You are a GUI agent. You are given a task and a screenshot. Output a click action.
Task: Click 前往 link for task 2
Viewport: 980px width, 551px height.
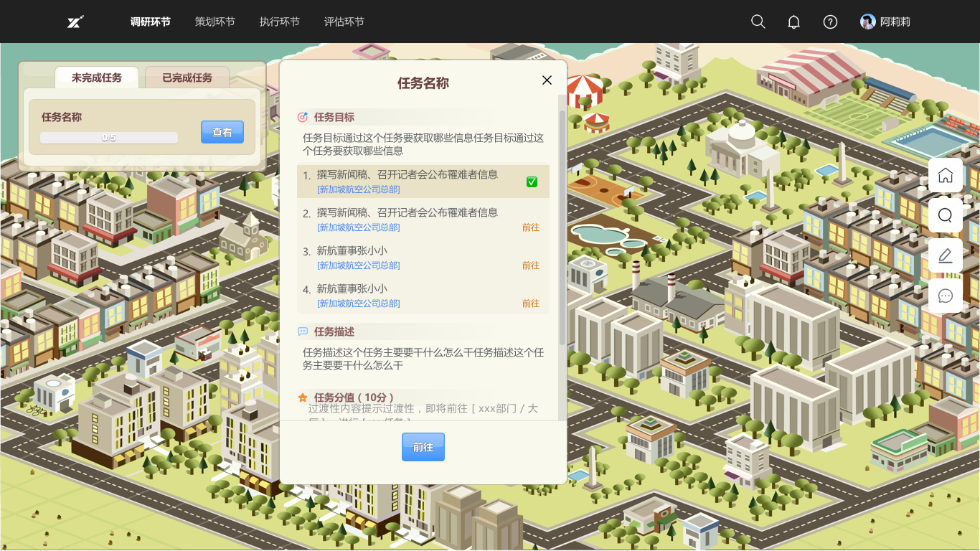coord(531,227)
